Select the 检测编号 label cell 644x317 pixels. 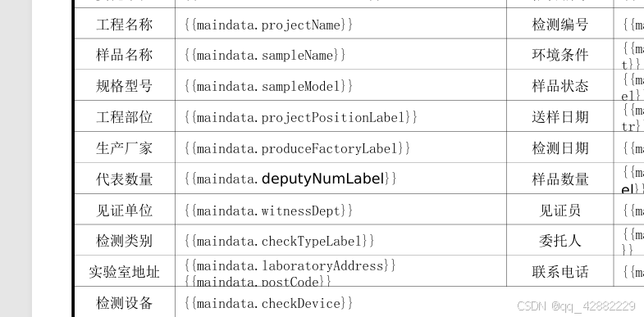pyautogui.click(x=560, y=24)
